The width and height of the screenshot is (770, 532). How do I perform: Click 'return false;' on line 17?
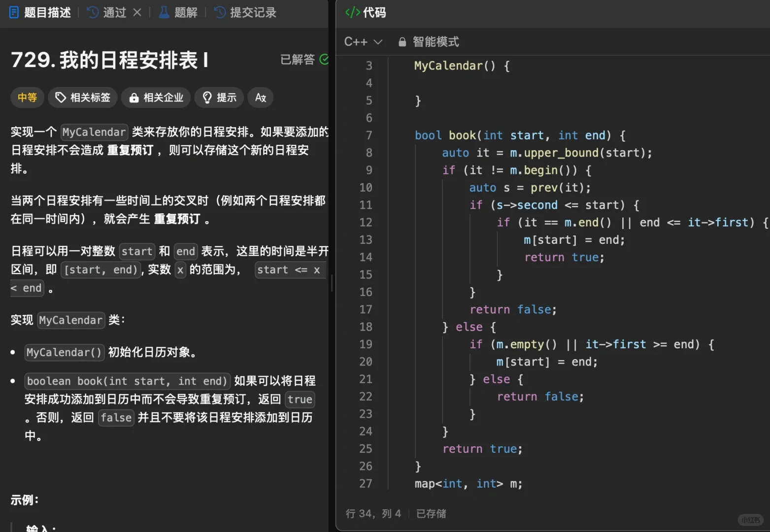point(513,310)
